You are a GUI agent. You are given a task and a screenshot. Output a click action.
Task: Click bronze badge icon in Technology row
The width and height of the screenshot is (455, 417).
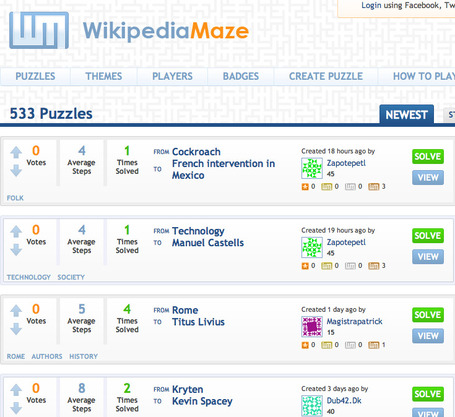pos(374,266)
